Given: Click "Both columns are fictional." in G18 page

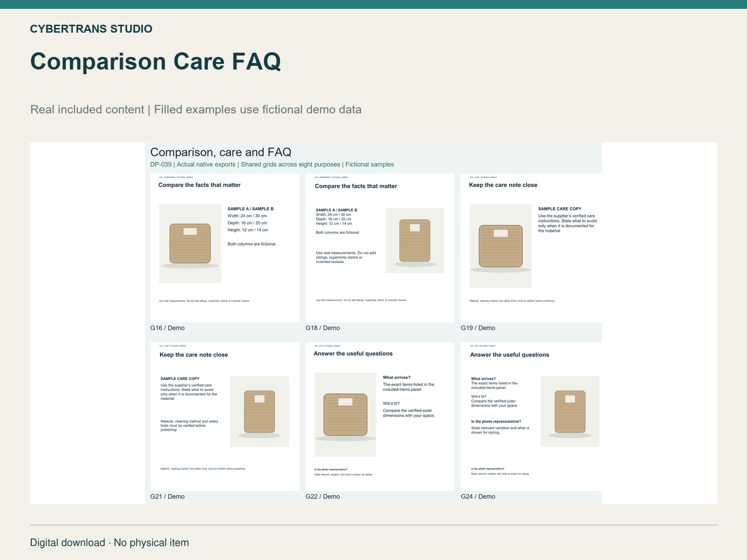Looking at the screenshot, I should [338, 232].
